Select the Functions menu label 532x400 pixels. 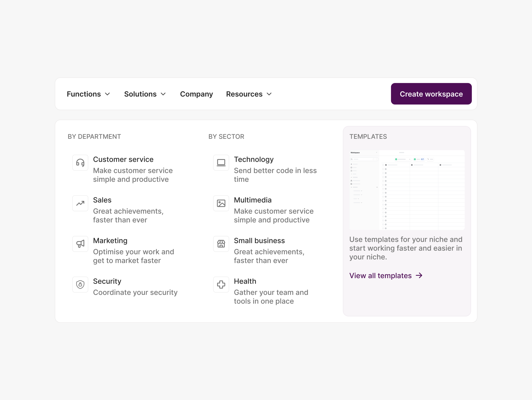pos(83,94)
